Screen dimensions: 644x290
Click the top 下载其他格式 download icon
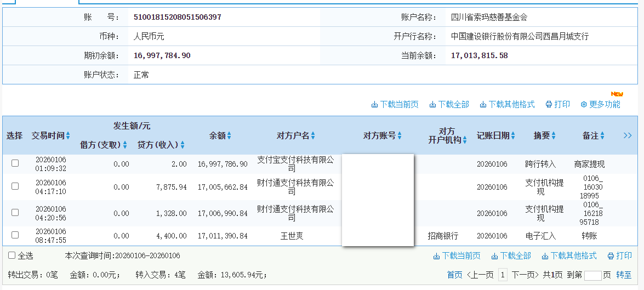click(x=483, y=105)
